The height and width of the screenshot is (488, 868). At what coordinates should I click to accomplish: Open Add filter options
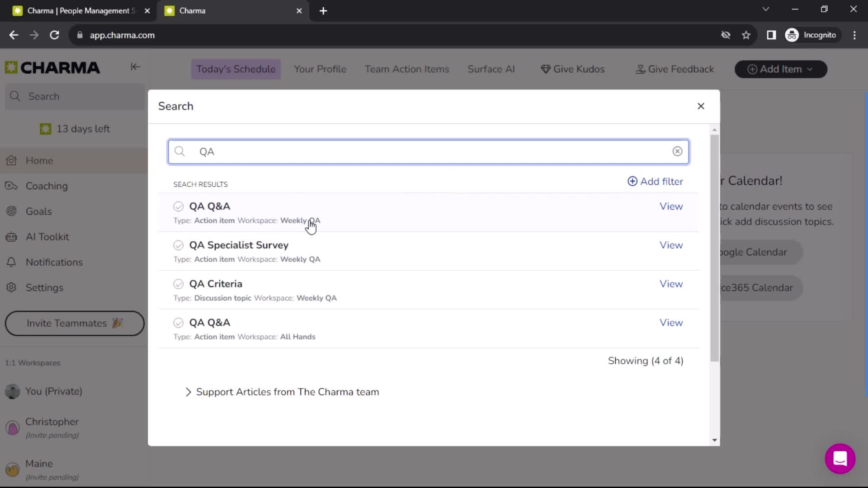[x=655, y=181]
